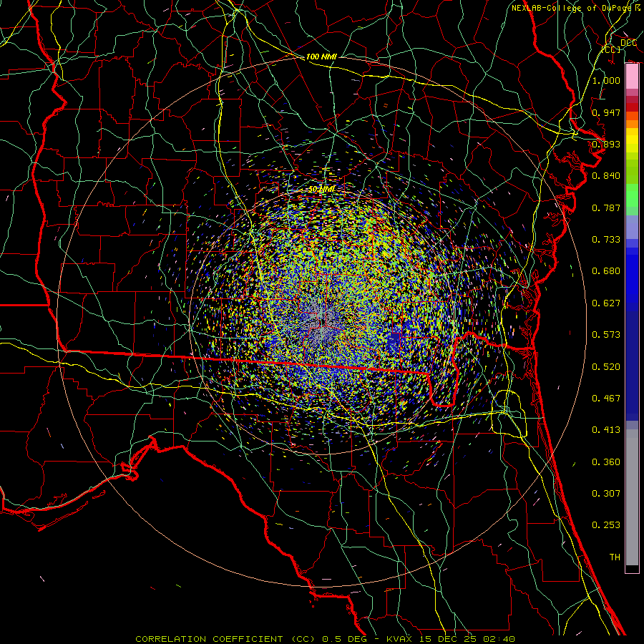Click the 0.893 legend value
Viewport: 644px width, 644px height.
click(606, 144)
